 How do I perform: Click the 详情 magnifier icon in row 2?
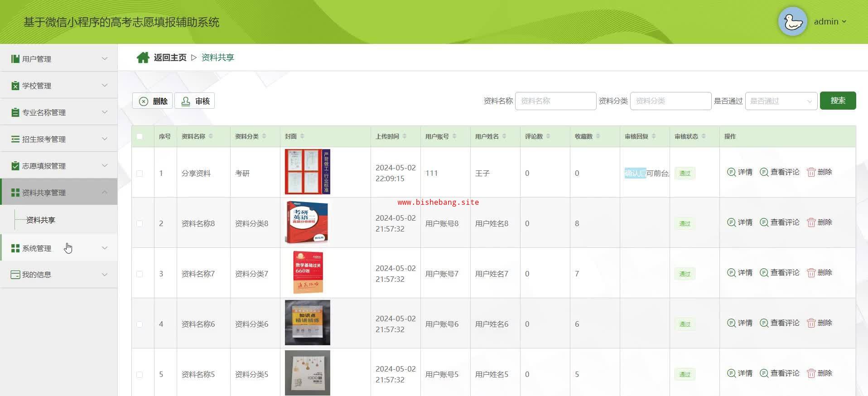pyautogui.click(x=731, y=222)
